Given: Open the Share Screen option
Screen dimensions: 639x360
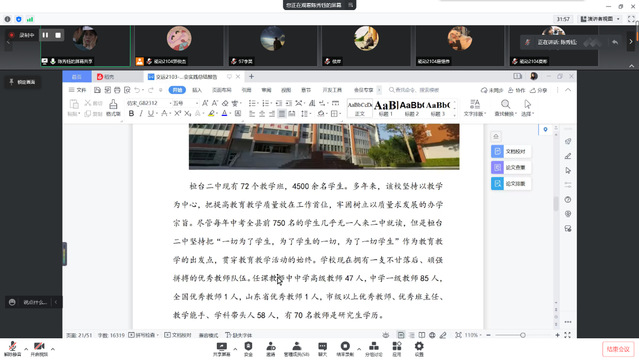Looking at the screenshot, I should point(222,349).
